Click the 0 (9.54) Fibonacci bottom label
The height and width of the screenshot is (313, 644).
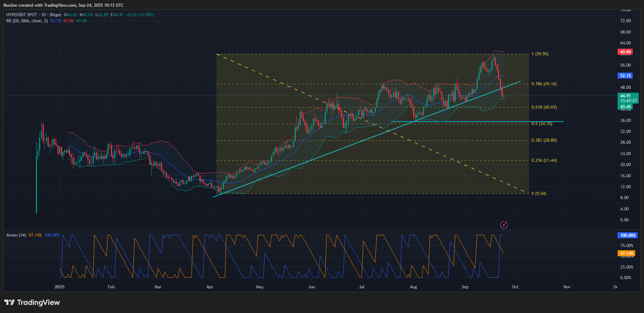click(539, 194)
